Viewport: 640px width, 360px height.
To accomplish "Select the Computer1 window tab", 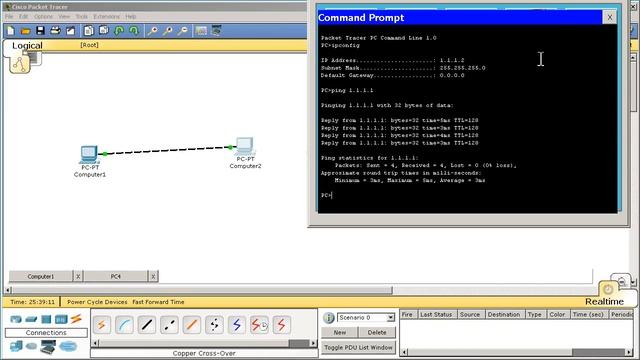I will click(x=41, y=276).
